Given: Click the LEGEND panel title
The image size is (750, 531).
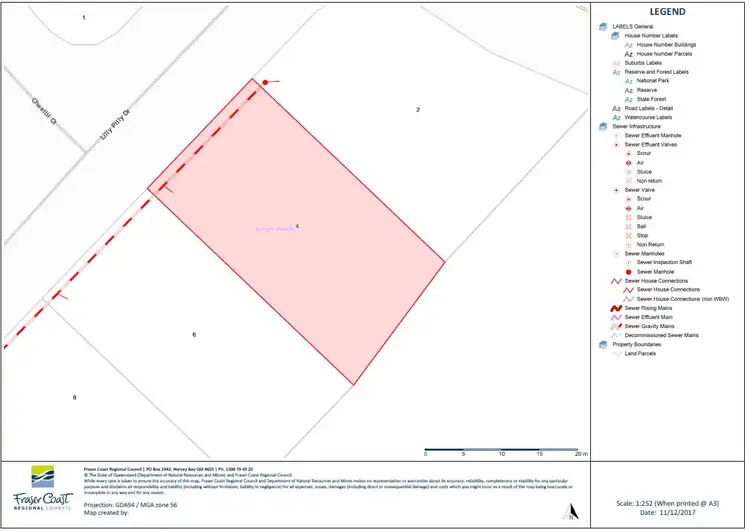Looking at the screenshot, I should tap(667, 11).
